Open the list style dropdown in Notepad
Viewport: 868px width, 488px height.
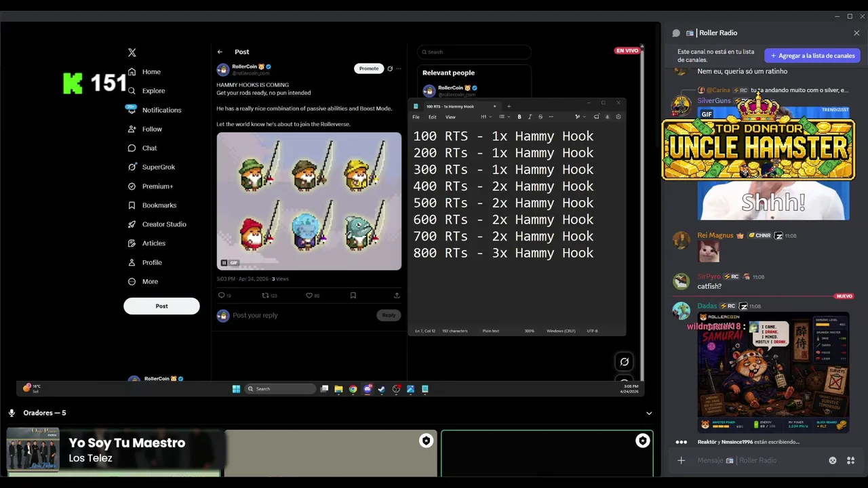(x=503, y=117)
